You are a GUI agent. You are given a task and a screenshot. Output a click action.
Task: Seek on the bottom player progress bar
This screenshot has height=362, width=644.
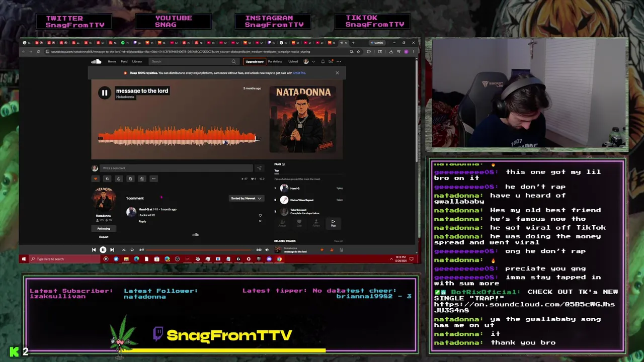(x=200, y=250)
